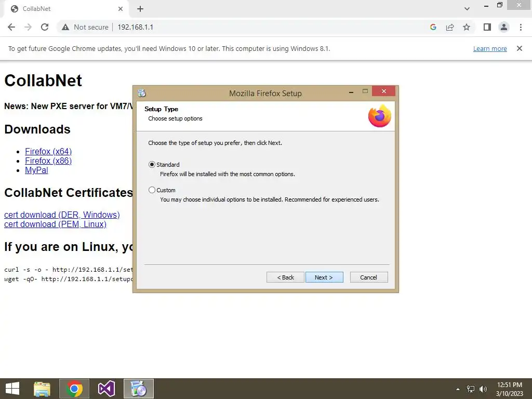532x399 pixels.
Task: Open File Explorer from taskbar
Action: (x=42, y=389)
